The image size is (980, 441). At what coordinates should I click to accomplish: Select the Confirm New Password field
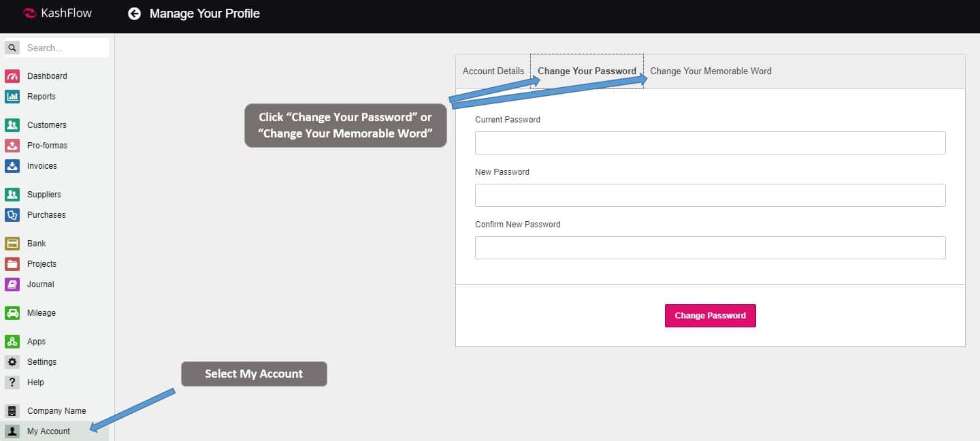pyautogui.click(x=710, y=248)
